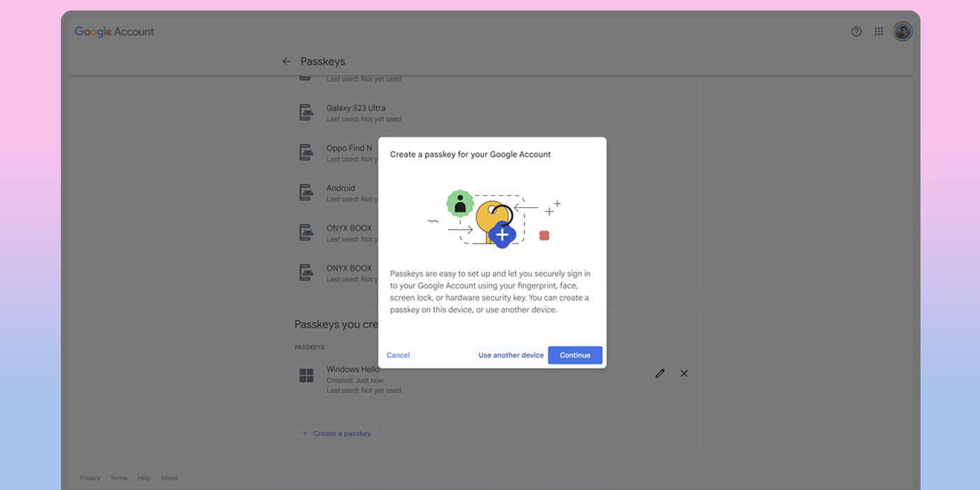This screenshot has height=490, width=980.
Task: Select the Galaxy S23 Ultra phone icon
Action: point(306,112)
